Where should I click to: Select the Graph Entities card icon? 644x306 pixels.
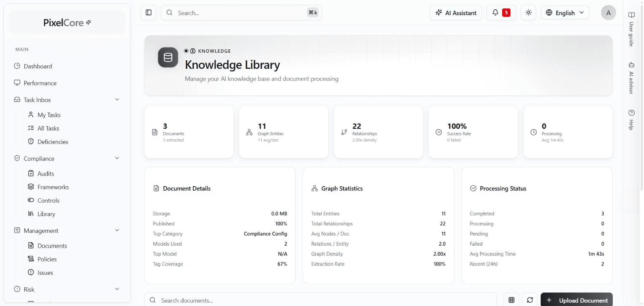(x=249, y=132)
